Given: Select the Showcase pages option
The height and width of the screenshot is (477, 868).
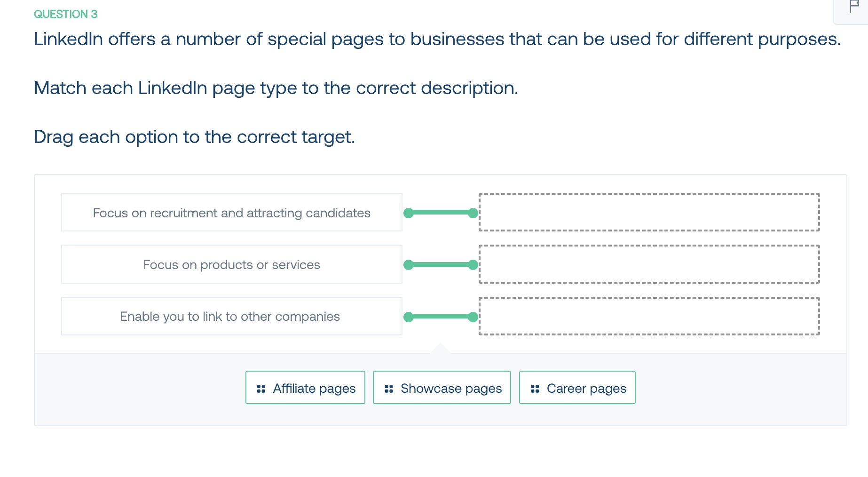Looking at the screenshot, I should 442,388.
